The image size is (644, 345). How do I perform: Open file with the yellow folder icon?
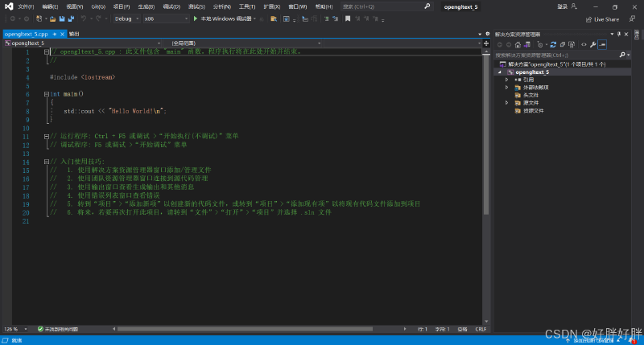tap(52, 18)
